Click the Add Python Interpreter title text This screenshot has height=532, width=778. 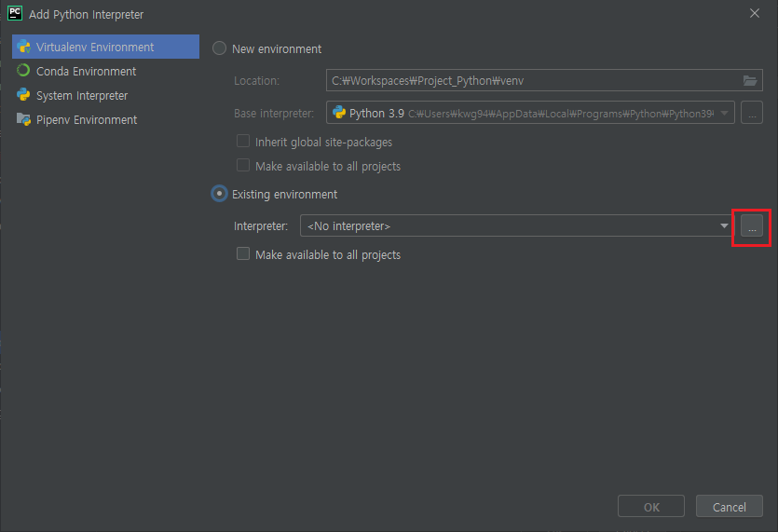pos(87,15)
